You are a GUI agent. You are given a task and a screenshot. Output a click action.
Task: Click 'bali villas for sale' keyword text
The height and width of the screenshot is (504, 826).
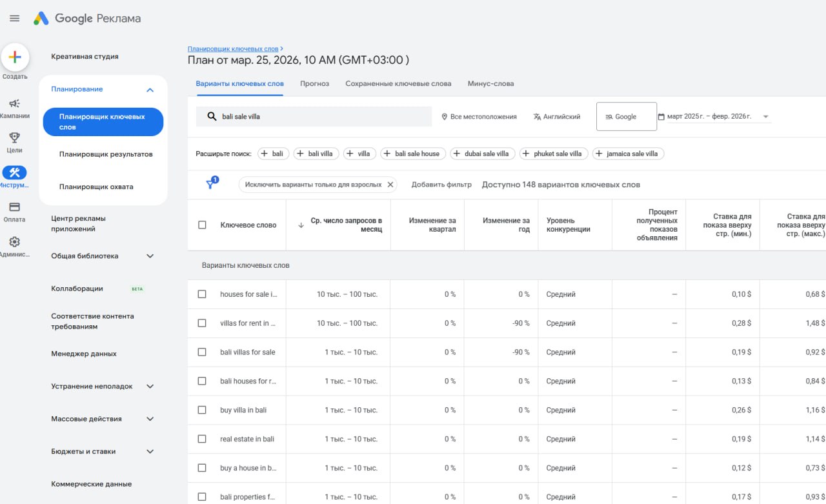point(248,352)
